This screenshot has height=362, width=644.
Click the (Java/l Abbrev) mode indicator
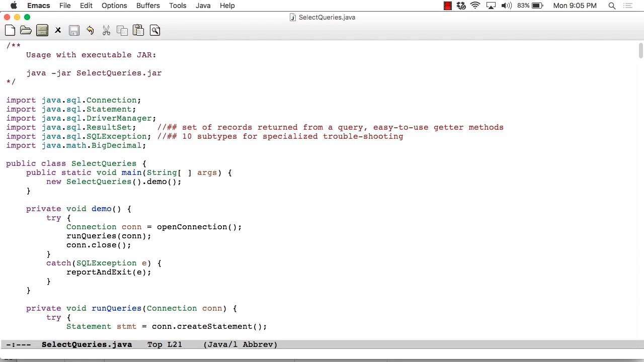pos(240,344)
